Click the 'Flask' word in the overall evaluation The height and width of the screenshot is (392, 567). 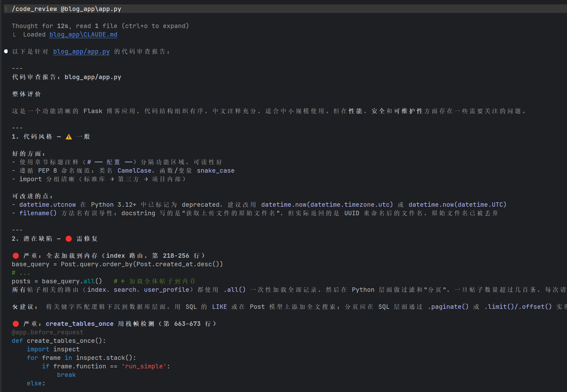(x=93, y=111)
